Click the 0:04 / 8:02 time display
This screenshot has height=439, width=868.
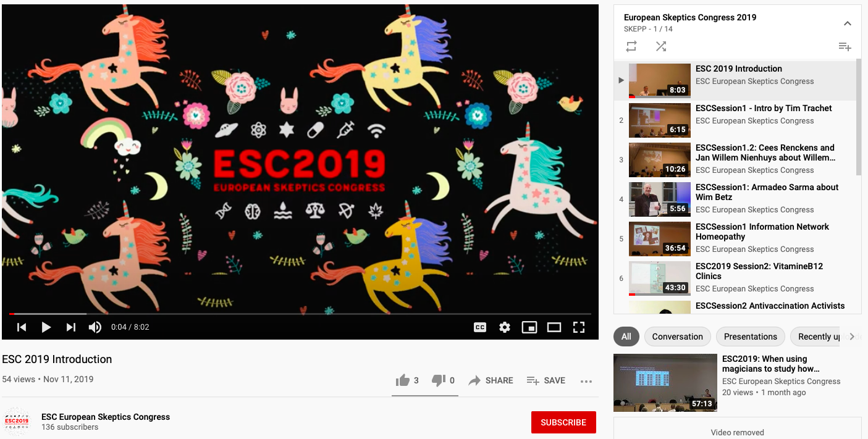point(130,327)
